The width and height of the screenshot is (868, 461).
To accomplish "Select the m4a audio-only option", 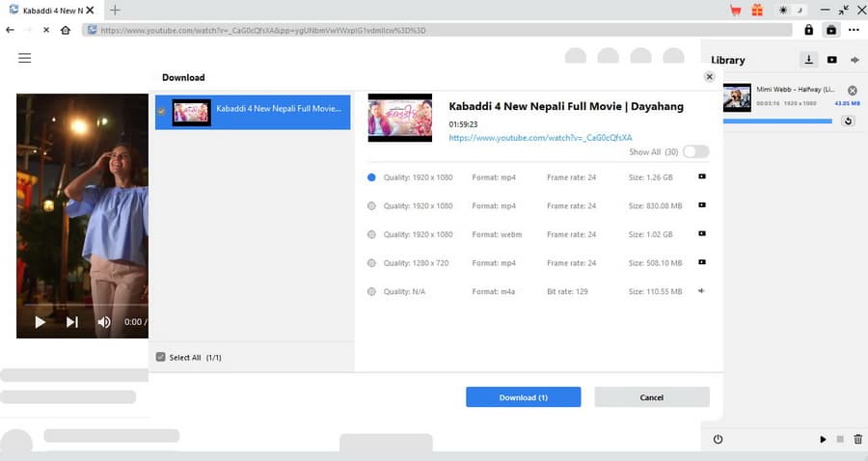I will click(x=372, y=291).
